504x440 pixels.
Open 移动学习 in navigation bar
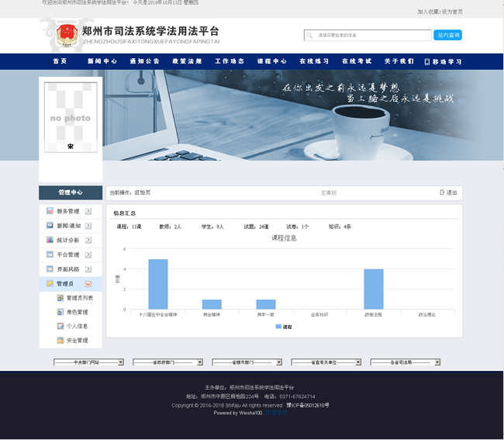tap(447, 62)
